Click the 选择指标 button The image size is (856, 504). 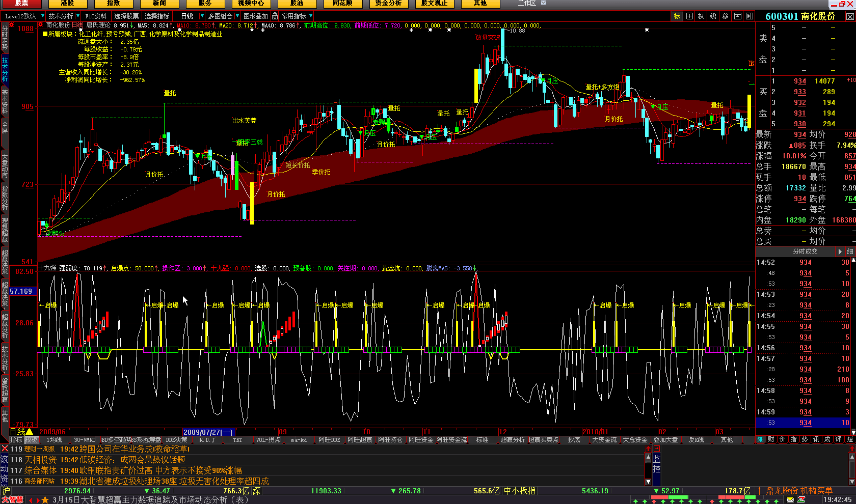[157, 16]
